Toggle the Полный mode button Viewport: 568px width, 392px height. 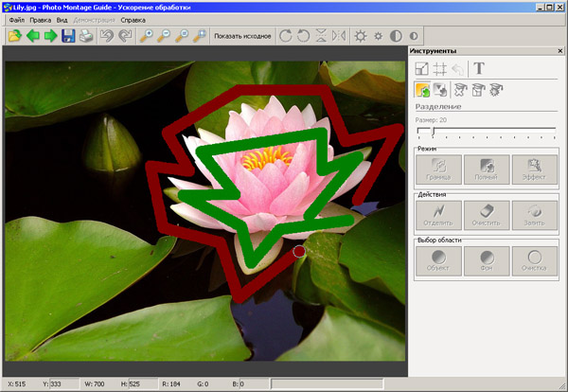(487, 169)
